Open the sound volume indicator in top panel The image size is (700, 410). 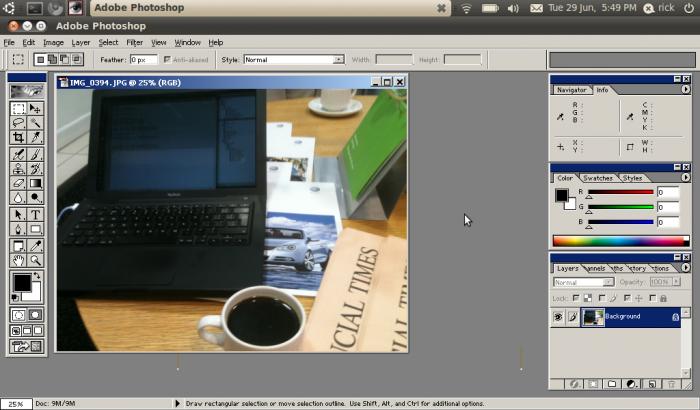coord(513,8)
